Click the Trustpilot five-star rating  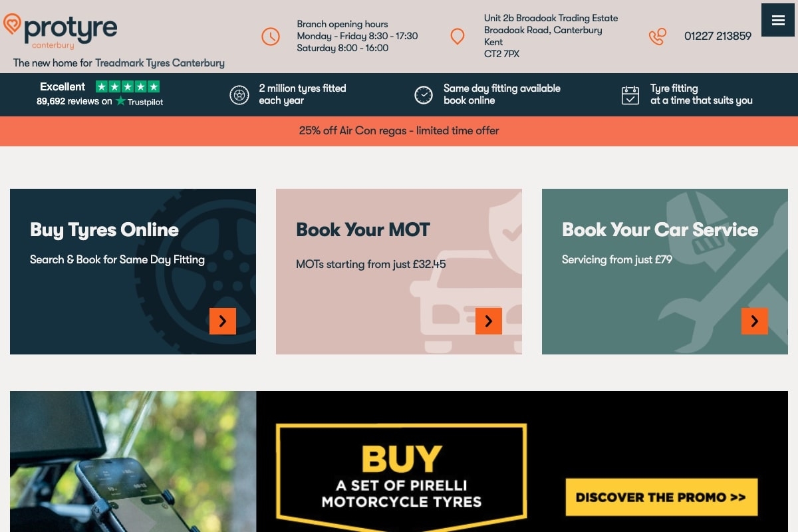(x=128, y=86)
